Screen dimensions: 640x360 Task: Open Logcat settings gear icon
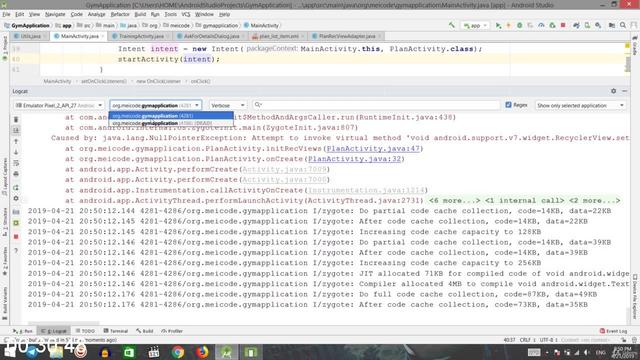[613, 91]
